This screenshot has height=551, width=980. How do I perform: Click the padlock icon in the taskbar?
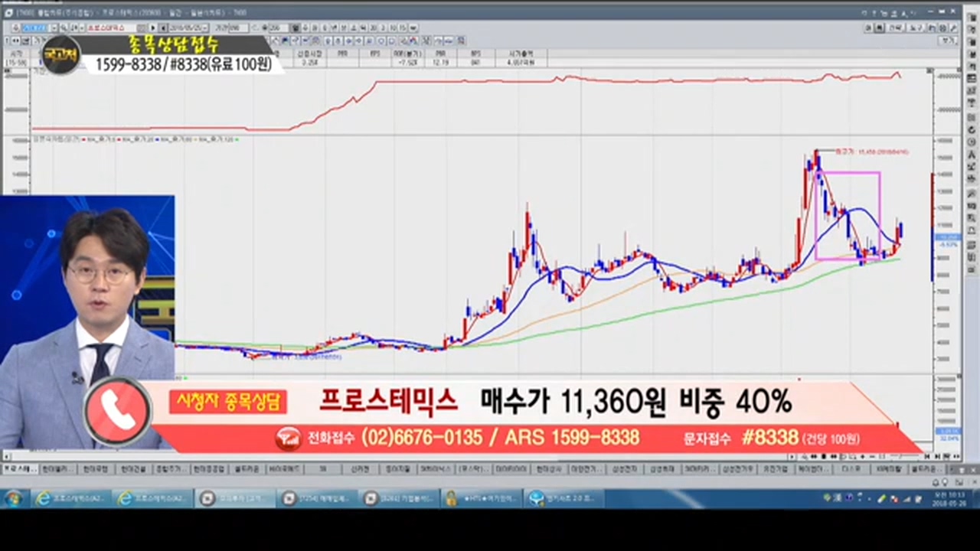452,498
